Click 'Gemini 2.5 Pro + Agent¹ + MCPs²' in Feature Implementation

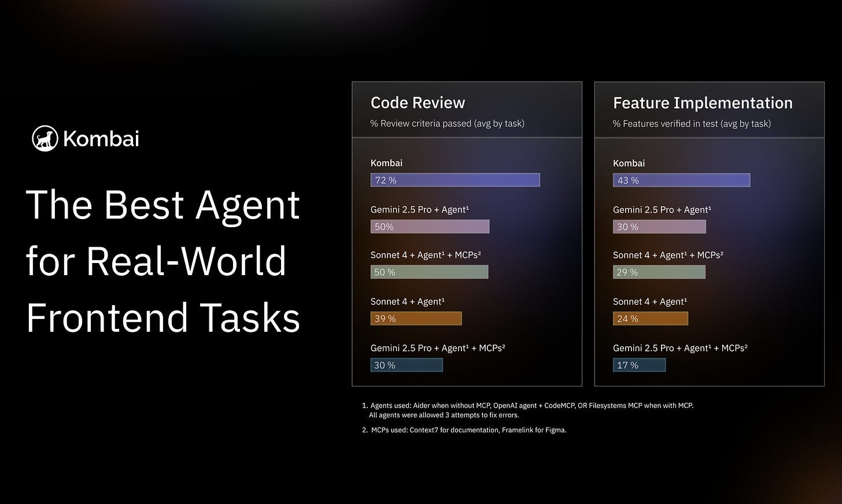680,348
